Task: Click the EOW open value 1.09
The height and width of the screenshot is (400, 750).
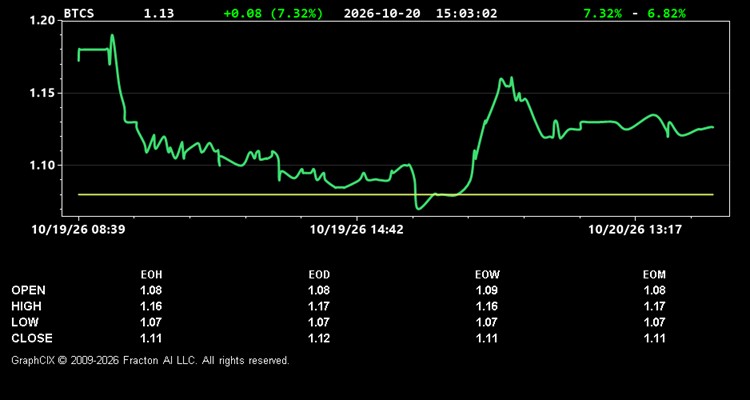Action: click(487, 290)
